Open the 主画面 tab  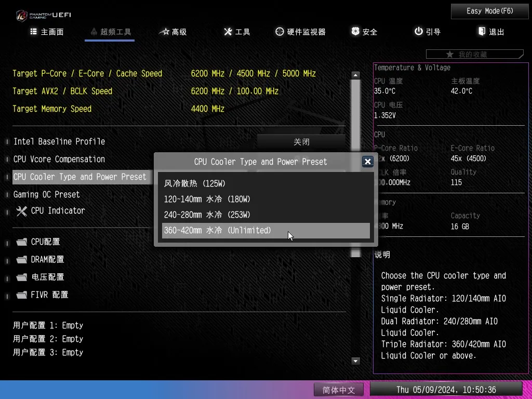coord(47,32)
